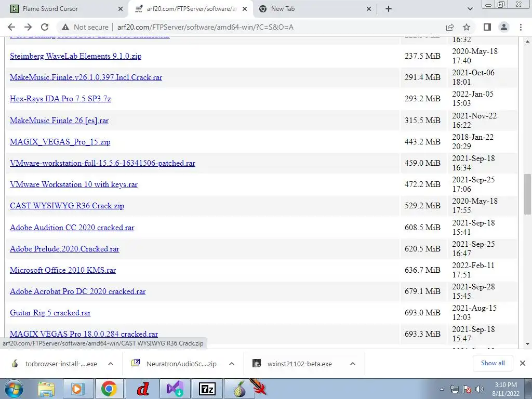The width and height of the screenshot is (532, 399).
Task: Click the Not secure warning icon
Action: click(x=65, y=27)
